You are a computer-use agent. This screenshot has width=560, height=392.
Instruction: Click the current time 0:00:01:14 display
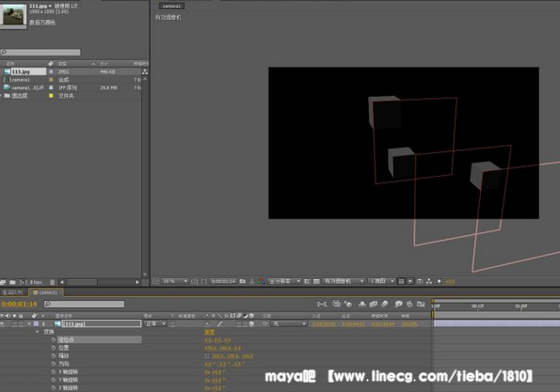tap(19, 304)
